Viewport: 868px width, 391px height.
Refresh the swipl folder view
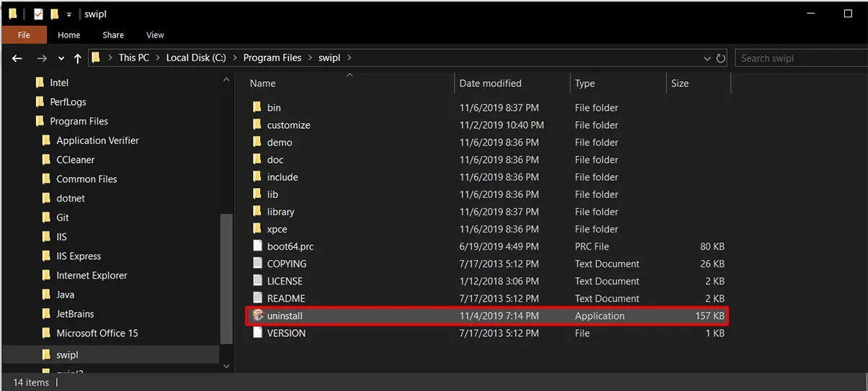722,58
